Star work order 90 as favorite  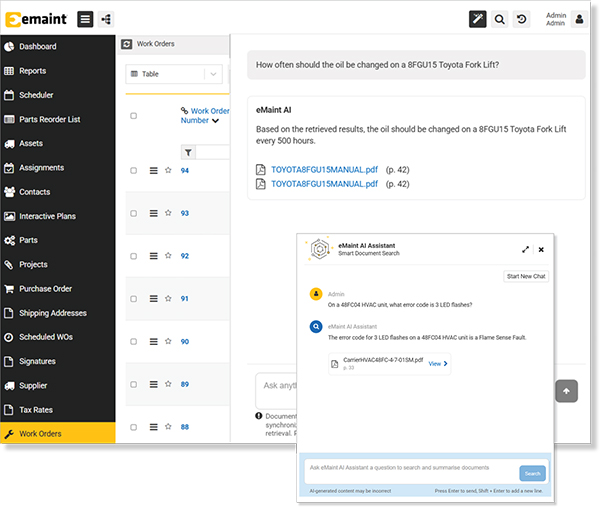click(x=168, y=341)
